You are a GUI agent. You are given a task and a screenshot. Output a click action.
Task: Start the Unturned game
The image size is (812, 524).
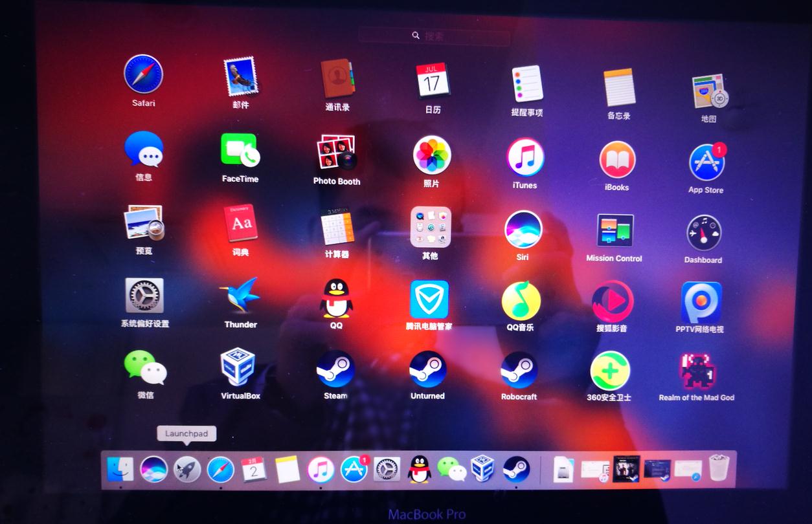coord(427,370)
